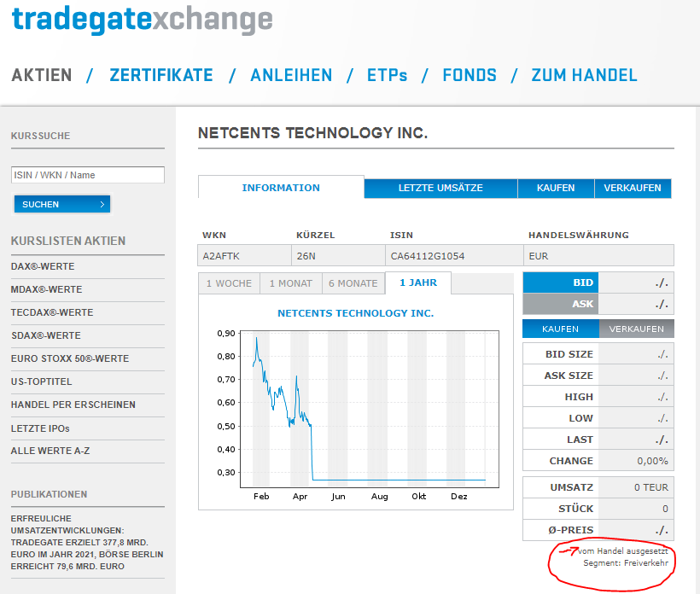Click the BID label cell
This screenshot has width=700, height=594.
point(561,282)
